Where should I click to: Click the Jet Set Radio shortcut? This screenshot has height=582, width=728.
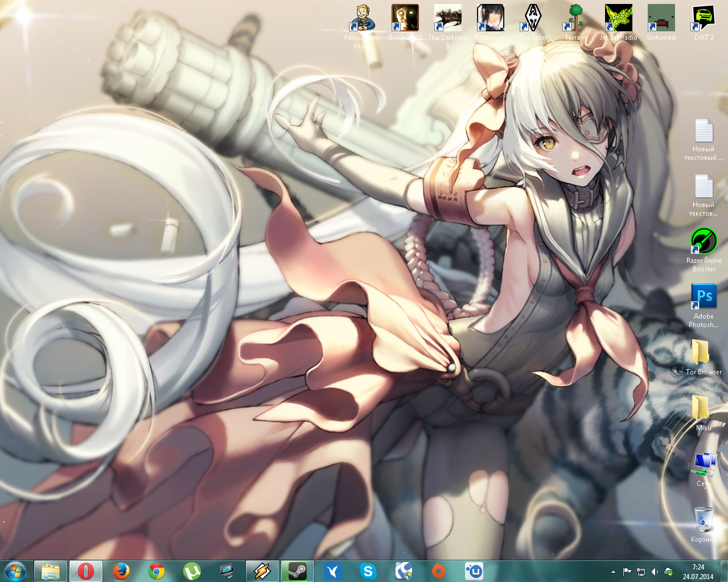(x=619, y=23)
